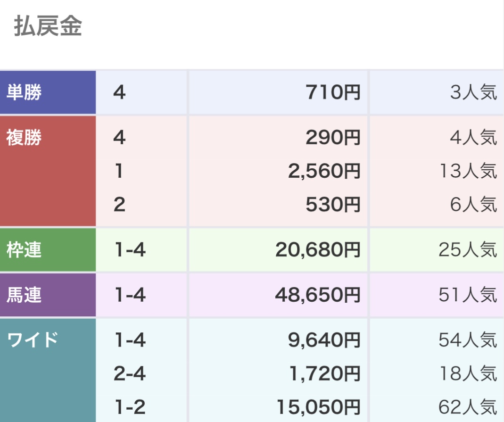Click the 払戻金 heading
This screenshot has width=504, height=422.
coord(48,26)
